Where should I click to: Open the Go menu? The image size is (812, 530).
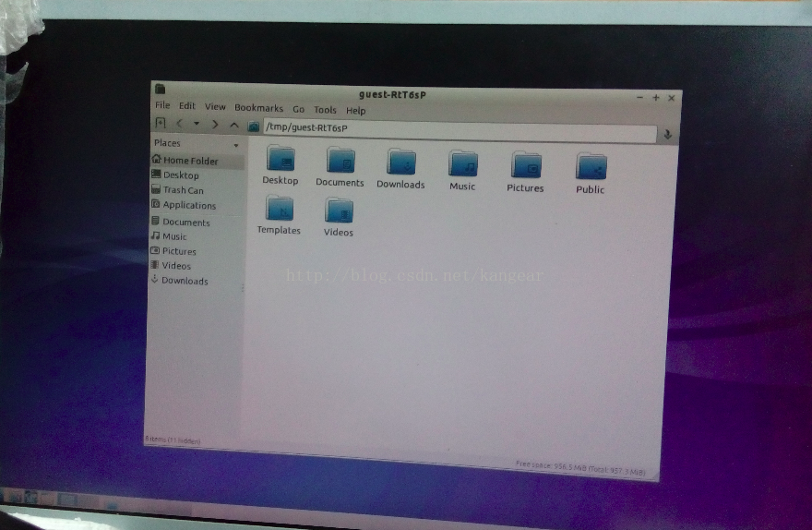(x=298, y=109)
